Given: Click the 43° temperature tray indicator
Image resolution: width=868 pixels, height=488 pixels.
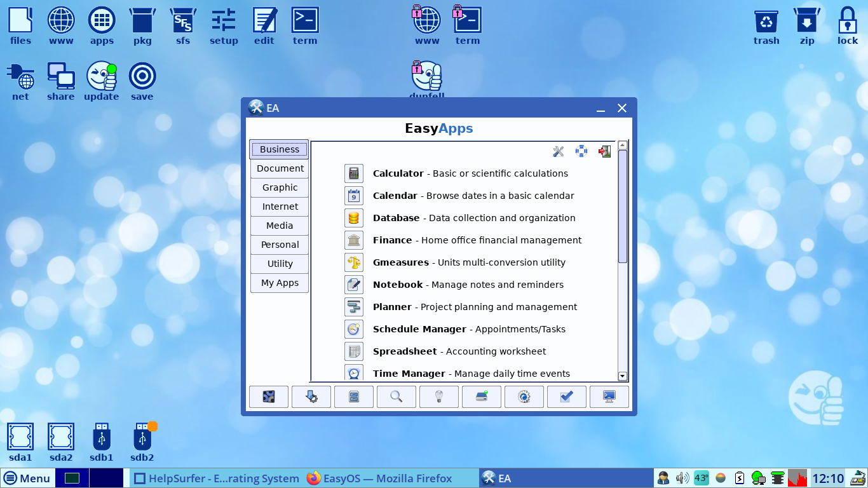Looking at the screenshot, I should (x=701, y=478).
